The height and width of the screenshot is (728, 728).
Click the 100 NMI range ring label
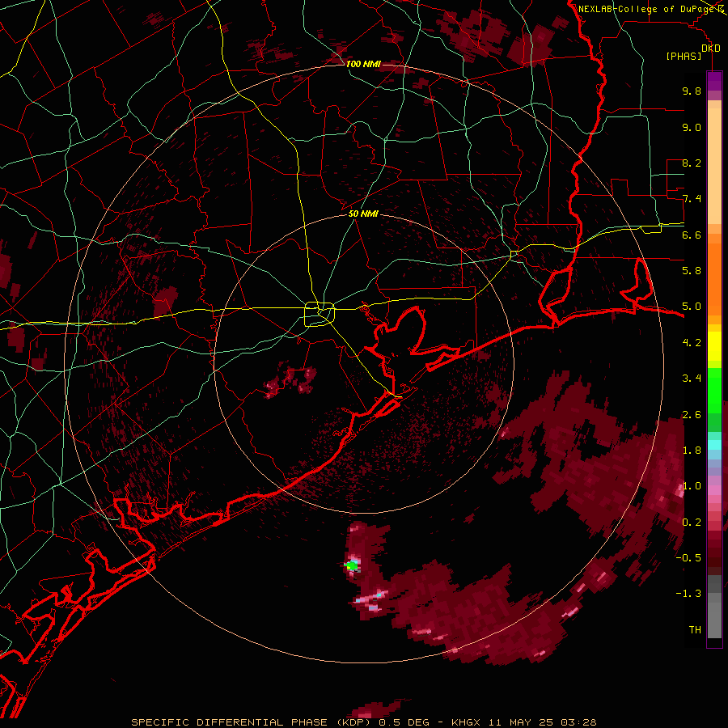click(363, 64)
